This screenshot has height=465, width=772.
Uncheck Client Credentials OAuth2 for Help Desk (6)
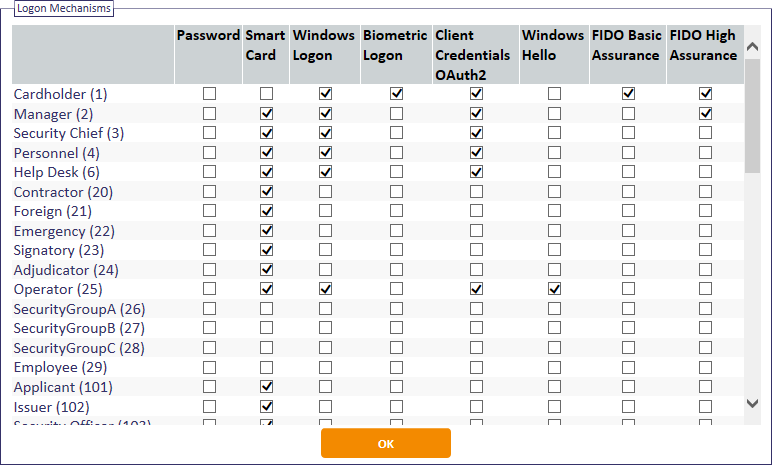pyautogui.click(x=476, y=172)
